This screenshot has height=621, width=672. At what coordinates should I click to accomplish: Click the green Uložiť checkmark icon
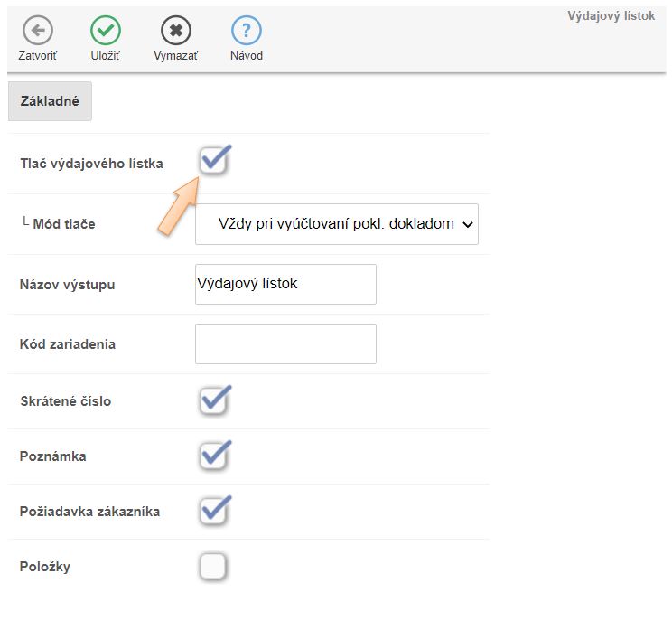tap(106, 31)
